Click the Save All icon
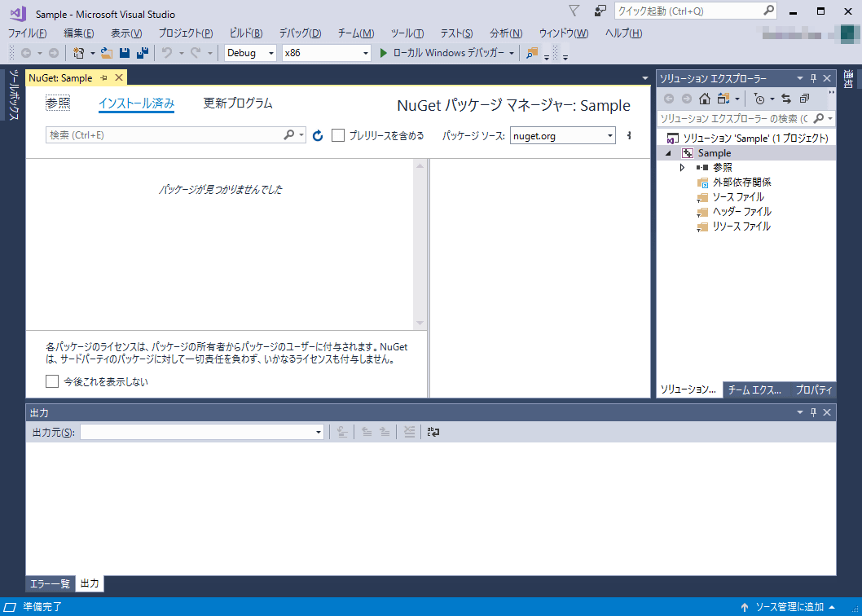The height and width of the screenshot is (616, 862). coord(143,53)
